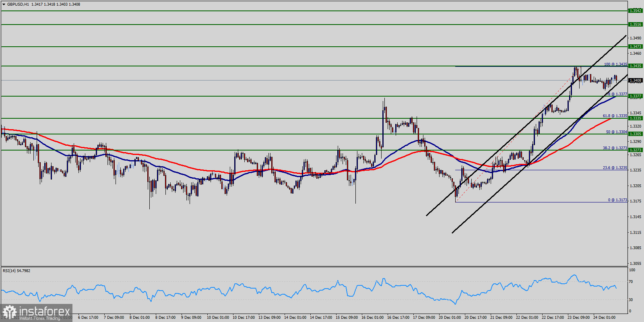
Task: Click the time axis label 17 Dec 09:00
Action: (424, 318)
